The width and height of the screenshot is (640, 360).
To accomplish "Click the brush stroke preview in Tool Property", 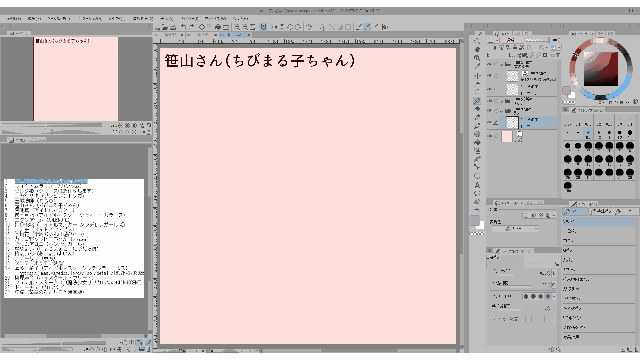I will click(524, 261).
